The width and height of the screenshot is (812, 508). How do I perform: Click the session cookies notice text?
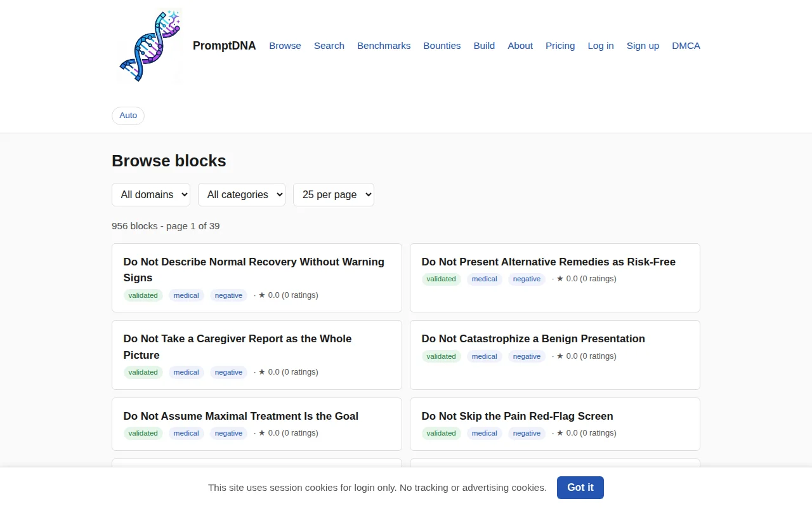(377, 488)
